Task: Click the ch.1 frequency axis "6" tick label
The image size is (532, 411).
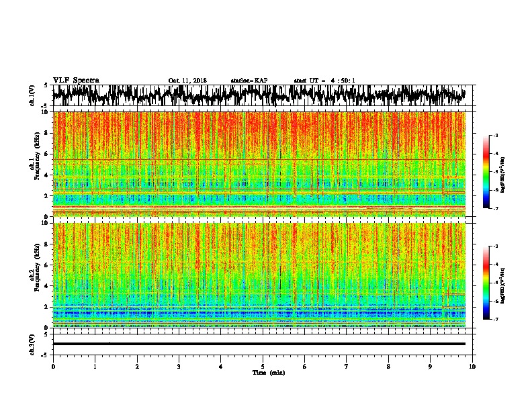Action: [x=46, y=154]
